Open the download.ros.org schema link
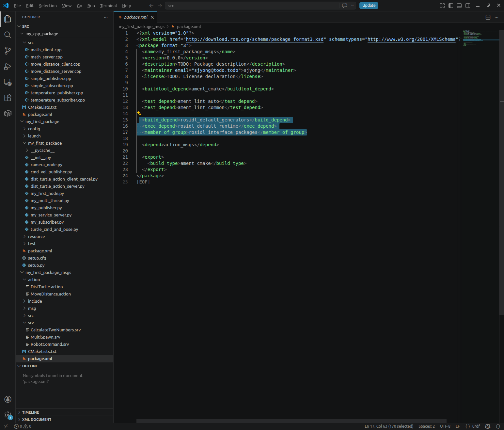 255,39
